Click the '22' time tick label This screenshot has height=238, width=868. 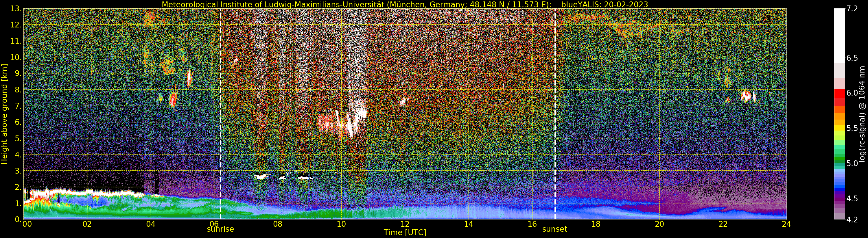pos(723,224)
